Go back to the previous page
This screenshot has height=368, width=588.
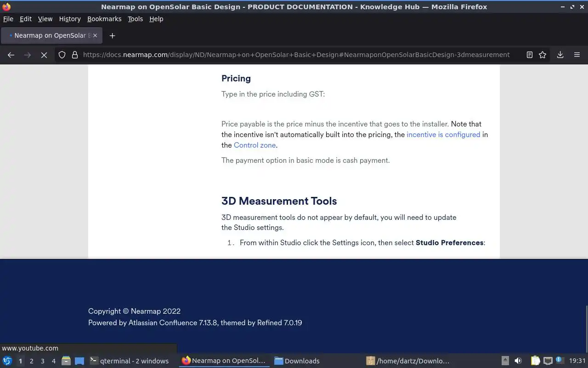(x=11, y=55)
